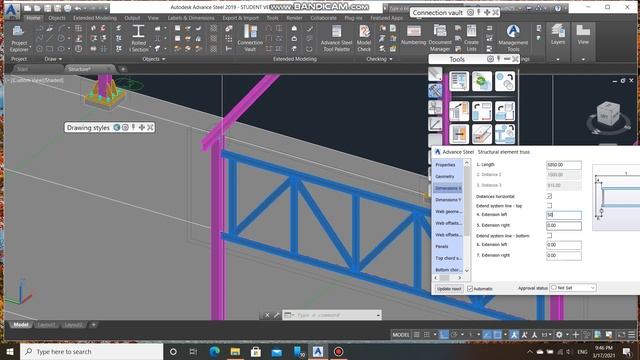Screen dimensions: 640x360
Task: Pin the Drawing styles palette
Action: pyautogui.click(x=133, y=128)
